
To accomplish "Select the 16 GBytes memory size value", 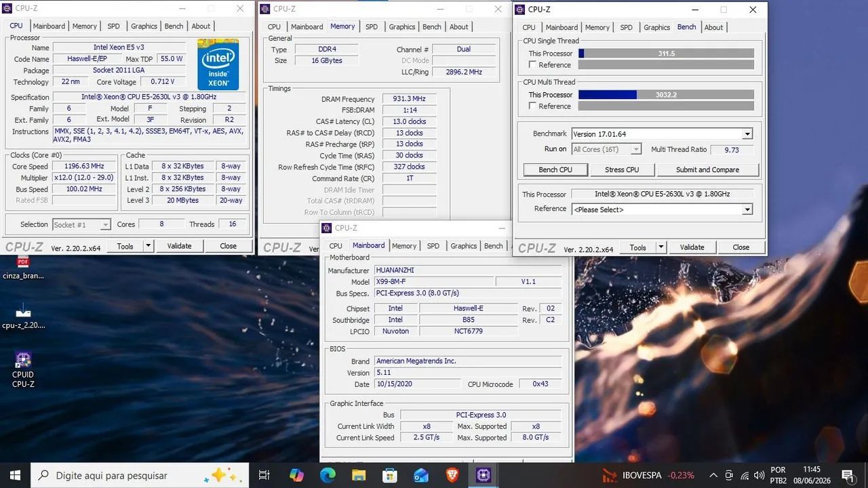I will point(326,61).
